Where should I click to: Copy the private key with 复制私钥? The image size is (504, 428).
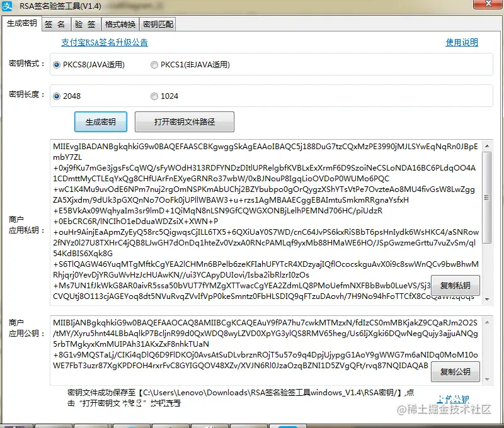coord(455,286)
